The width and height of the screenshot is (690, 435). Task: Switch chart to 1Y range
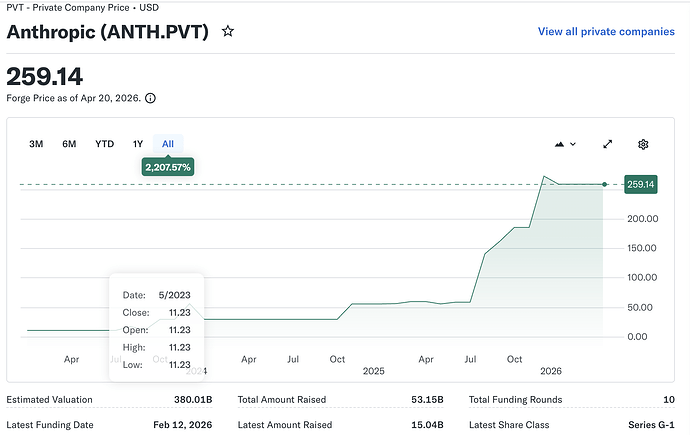pos(138,144)
